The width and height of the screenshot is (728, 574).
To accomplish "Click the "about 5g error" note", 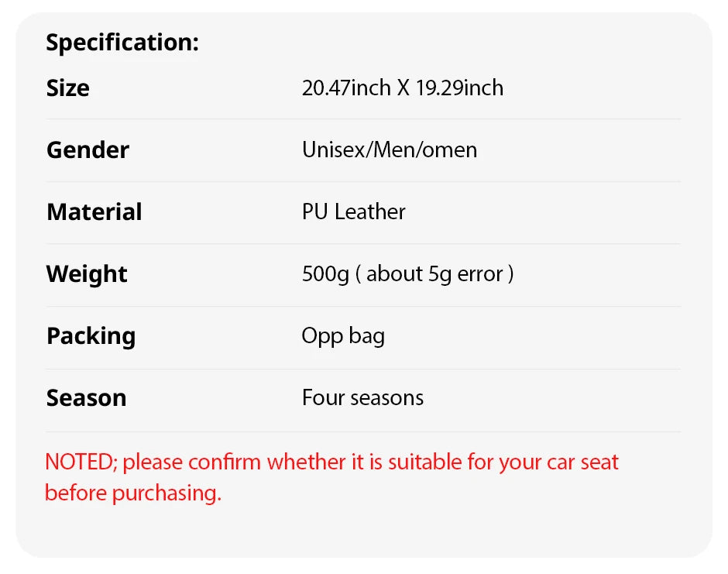I will point(434,274).
